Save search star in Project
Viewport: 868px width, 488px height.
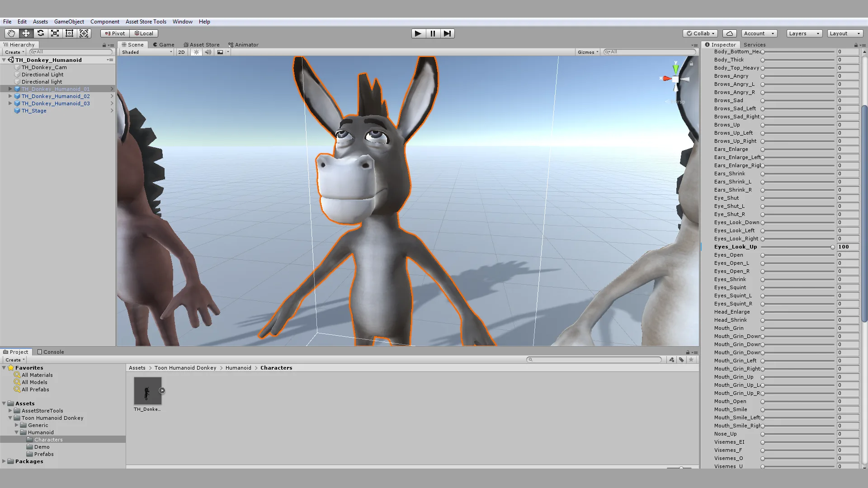tap(691, 360)
